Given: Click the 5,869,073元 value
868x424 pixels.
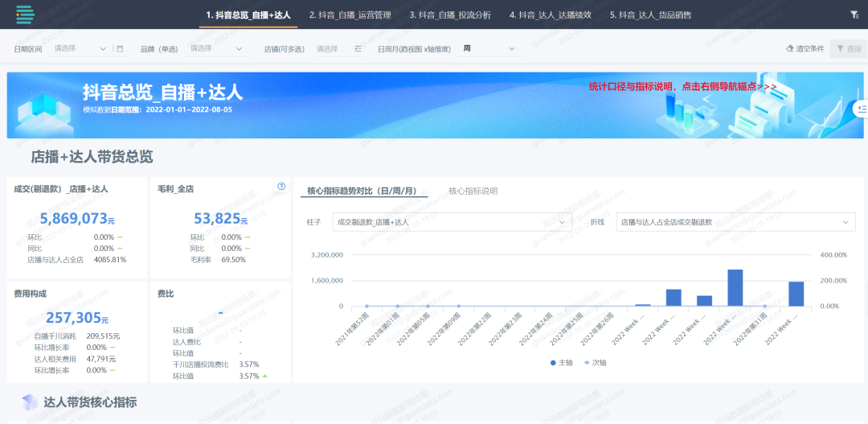Looking at the screenshot, I should pos(77,218).
